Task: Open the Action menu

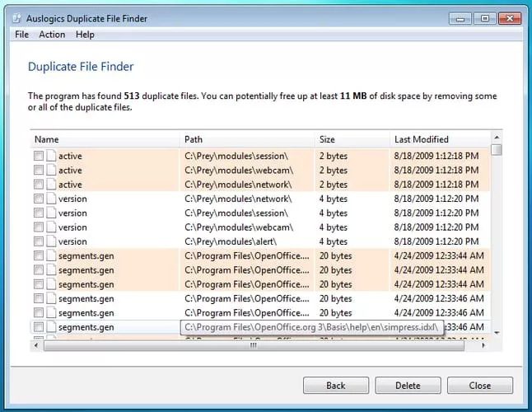Action: (x=52, y=35)
